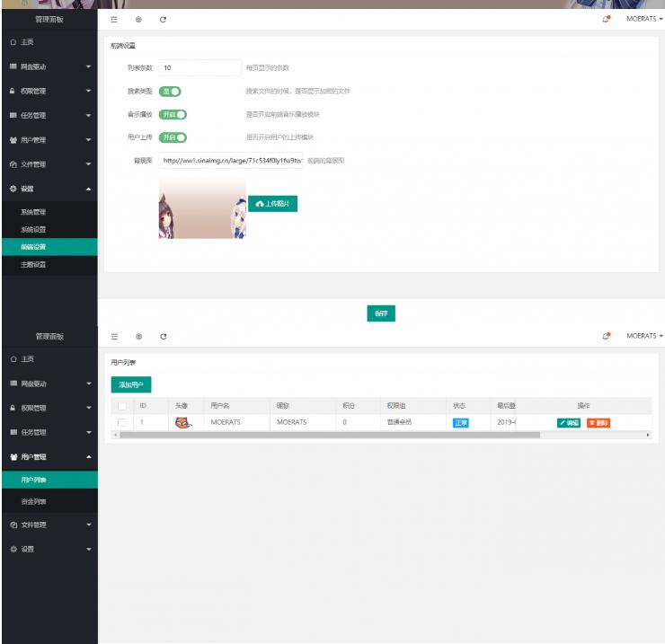Click the orange 删除 delete button for MOERATS
This screenshot has width=665, height=644.
point(598,423)
